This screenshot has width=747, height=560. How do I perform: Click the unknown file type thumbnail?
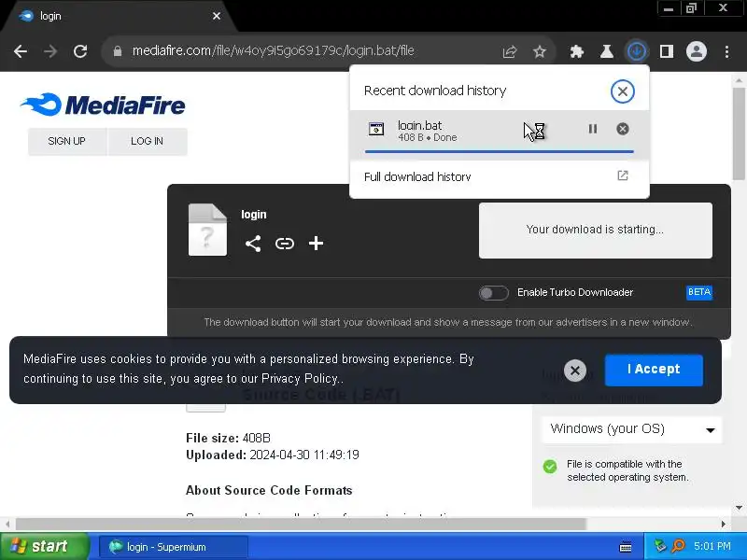[207, 230]
